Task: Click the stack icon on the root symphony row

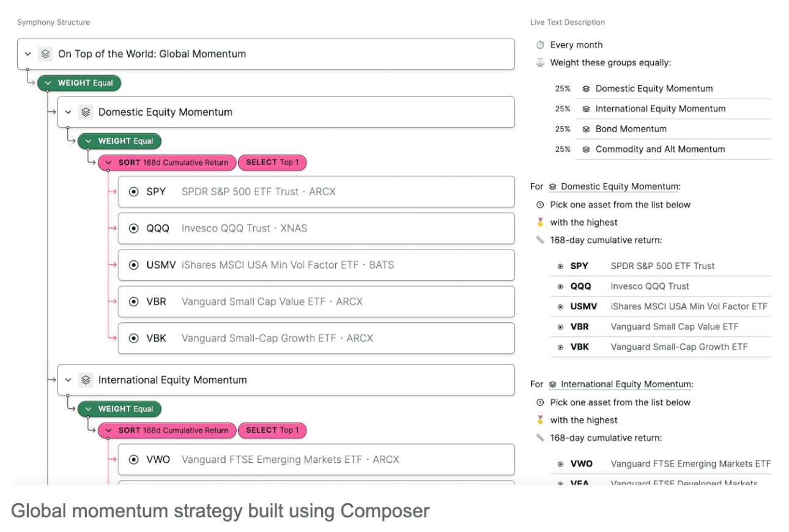Action: coord(45,54)
